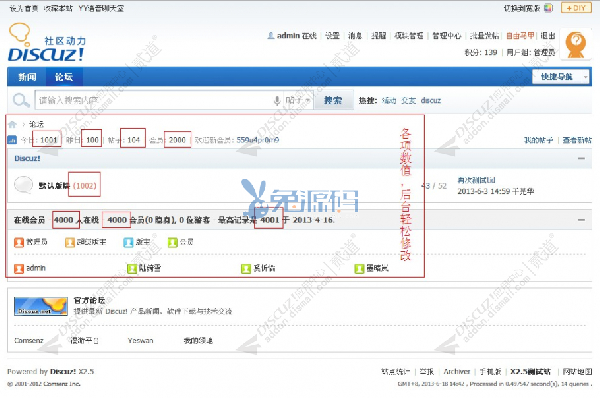Click the admin user silhouette icon
Image resolution: width=600 pixels, height=398 pixels.
tap(271, 36)
